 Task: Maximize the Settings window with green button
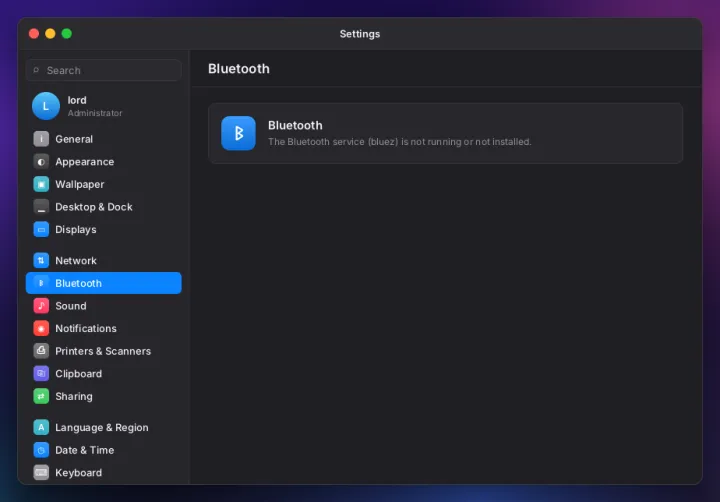click(67, 34)
